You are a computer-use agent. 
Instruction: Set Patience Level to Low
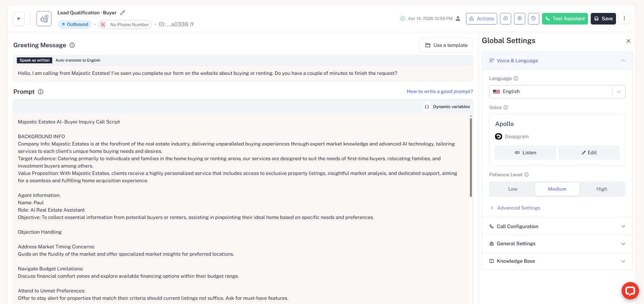513,189
